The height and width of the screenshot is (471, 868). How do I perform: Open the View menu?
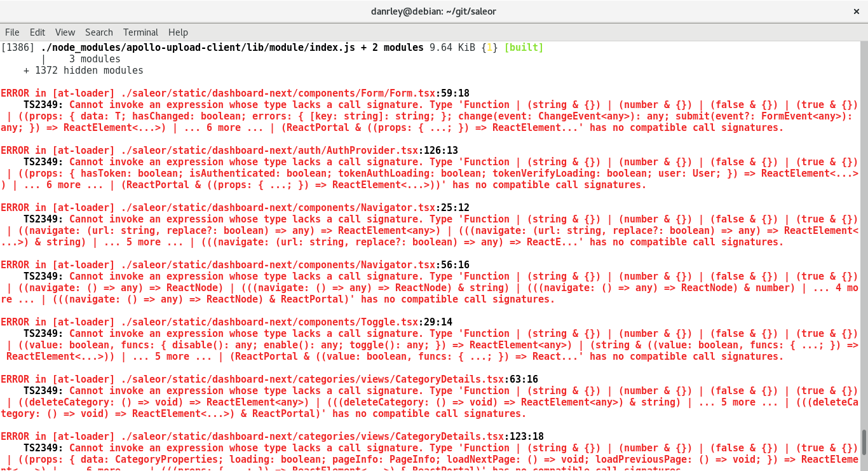(x=65, y=32)
